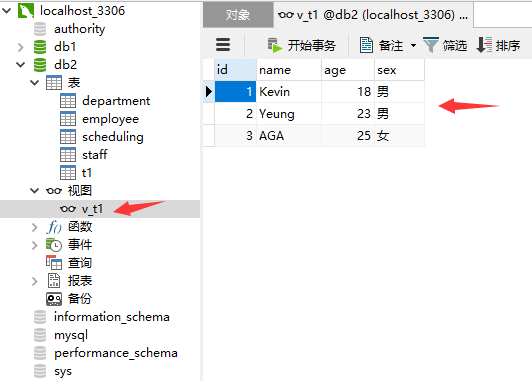Click 开始事务 begin transaction button
This screenshot has height=381, width=532.
coord(301,45)
